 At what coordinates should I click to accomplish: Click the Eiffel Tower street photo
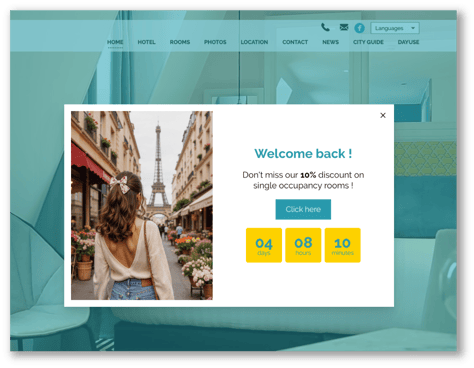(x=142, y=205)
